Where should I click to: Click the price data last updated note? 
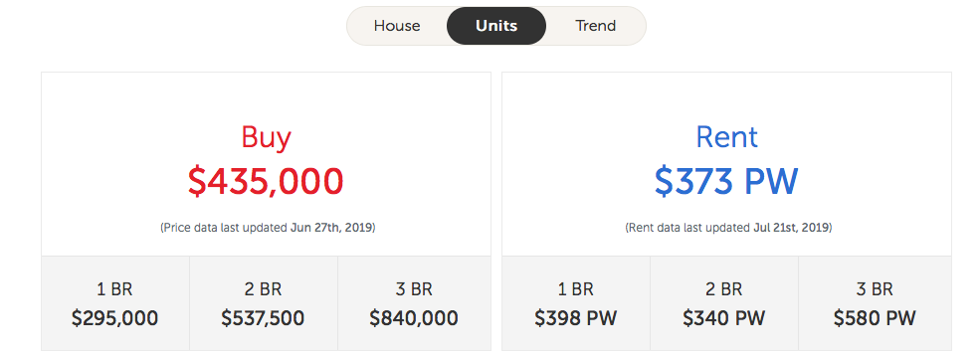coord(268,228)
